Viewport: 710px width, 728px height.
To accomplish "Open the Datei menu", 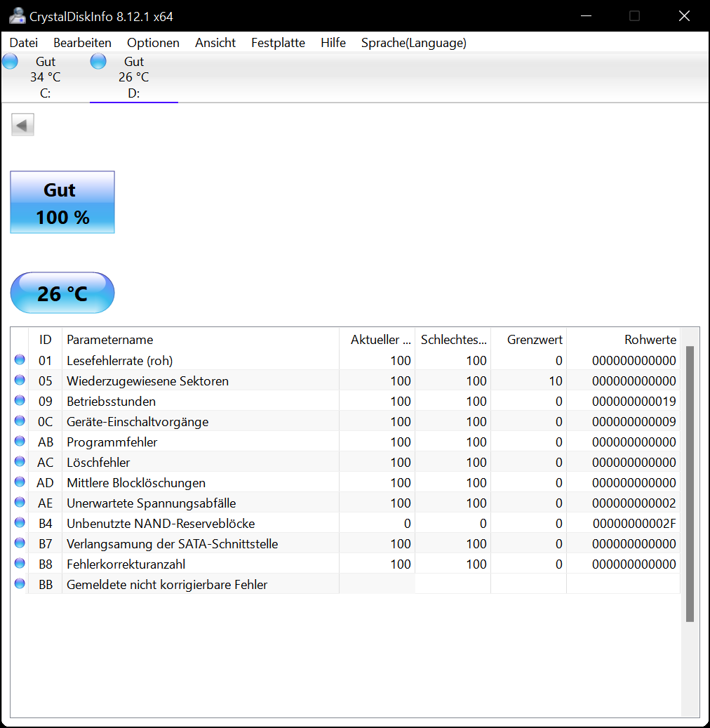I will [x=24, y=43].
